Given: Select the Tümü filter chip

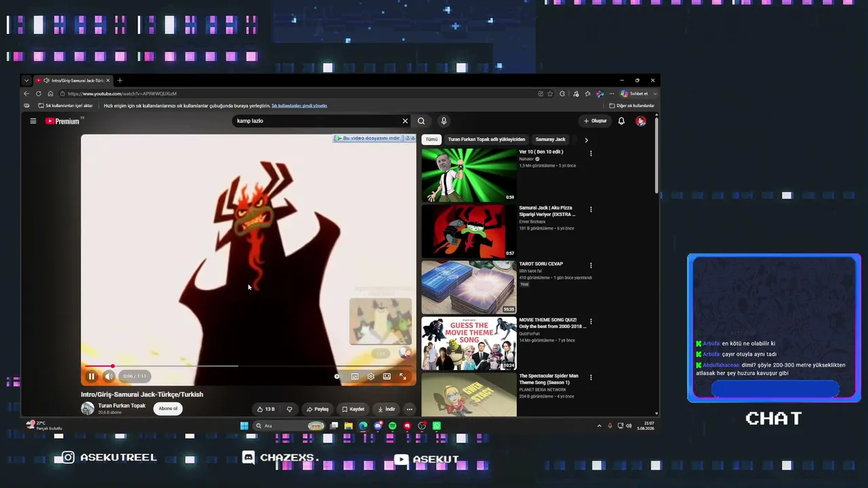Looking at the screenshot, I should (431, 140).
